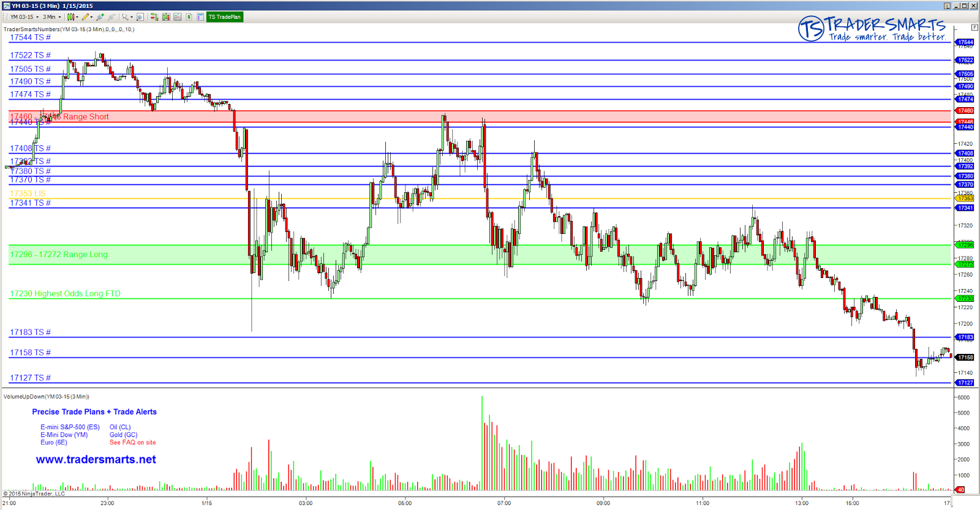Click the TraderSmarts logo on chart

pyautogui.click(x=872, y=29)
